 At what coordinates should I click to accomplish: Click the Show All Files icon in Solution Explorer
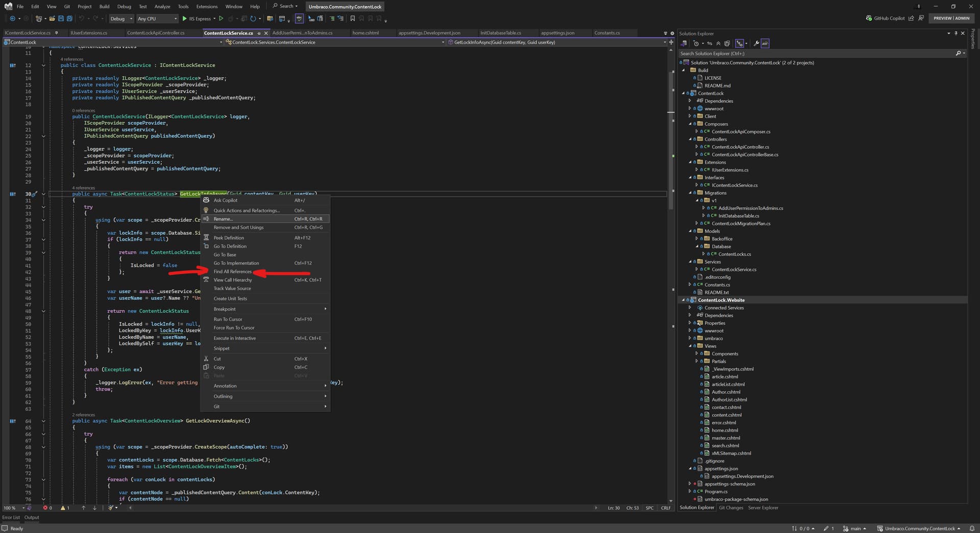(x=727, y=43)
